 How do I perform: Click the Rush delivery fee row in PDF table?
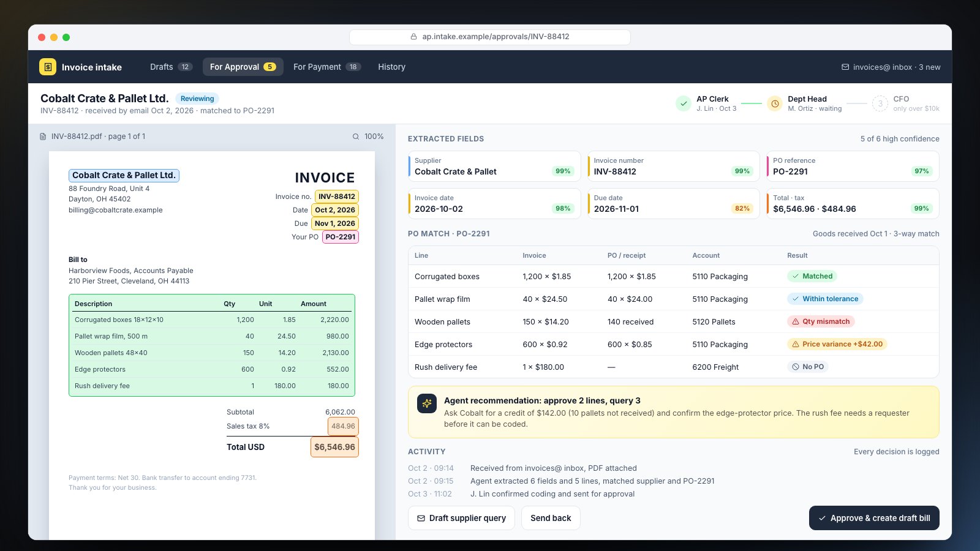point(212,386)
